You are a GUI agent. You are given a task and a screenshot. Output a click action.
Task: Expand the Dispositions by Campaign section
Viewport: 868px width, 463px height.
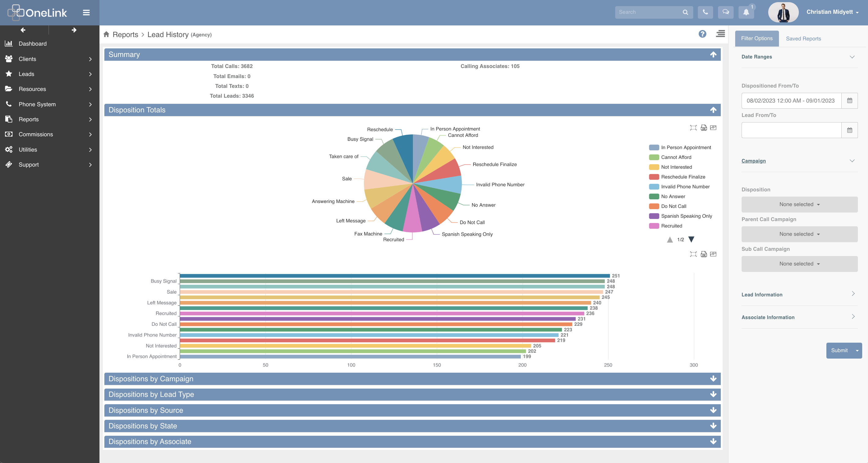pos(713,379)
